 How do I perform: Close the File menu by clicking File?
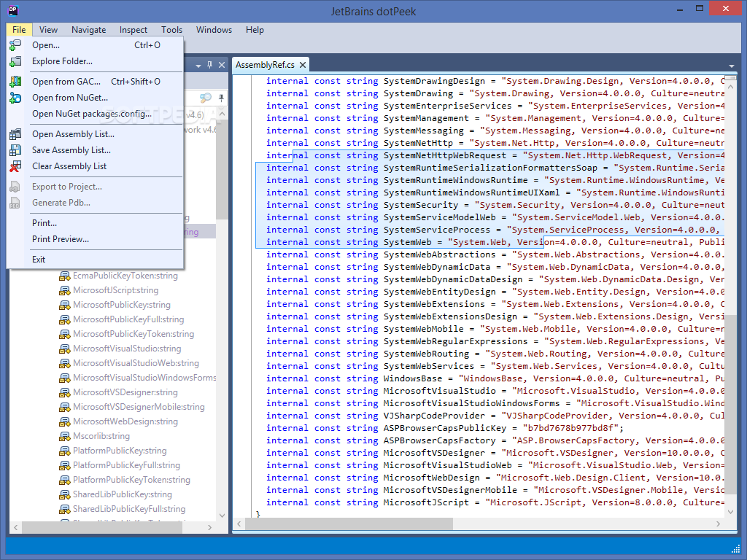tap(19, 29)
